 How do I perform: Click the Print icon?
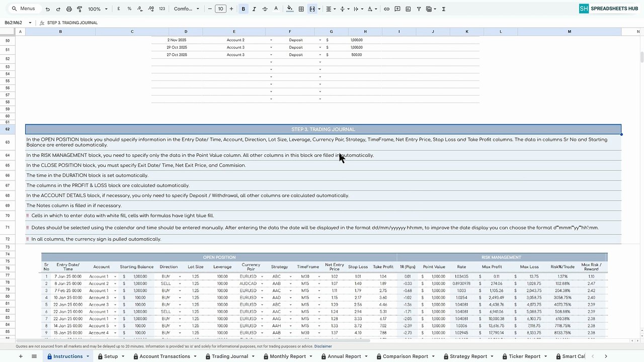point(69,9)
